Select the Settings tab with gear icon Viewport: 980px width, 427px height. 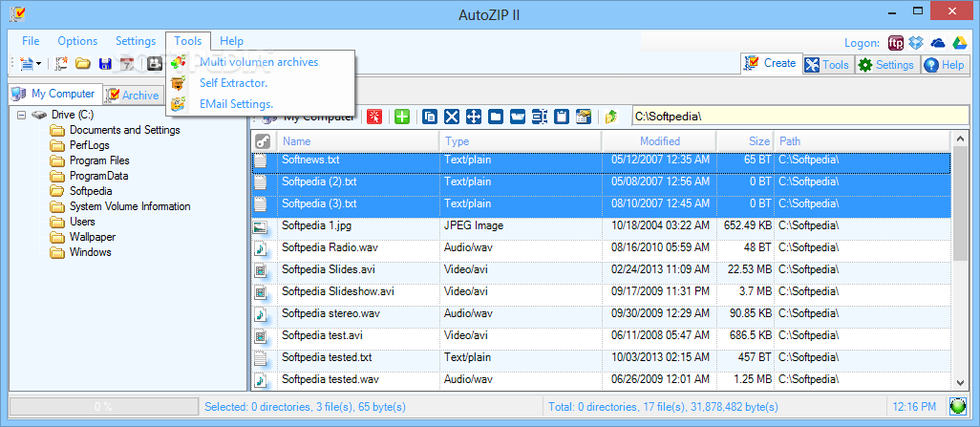tap(886, 64)
